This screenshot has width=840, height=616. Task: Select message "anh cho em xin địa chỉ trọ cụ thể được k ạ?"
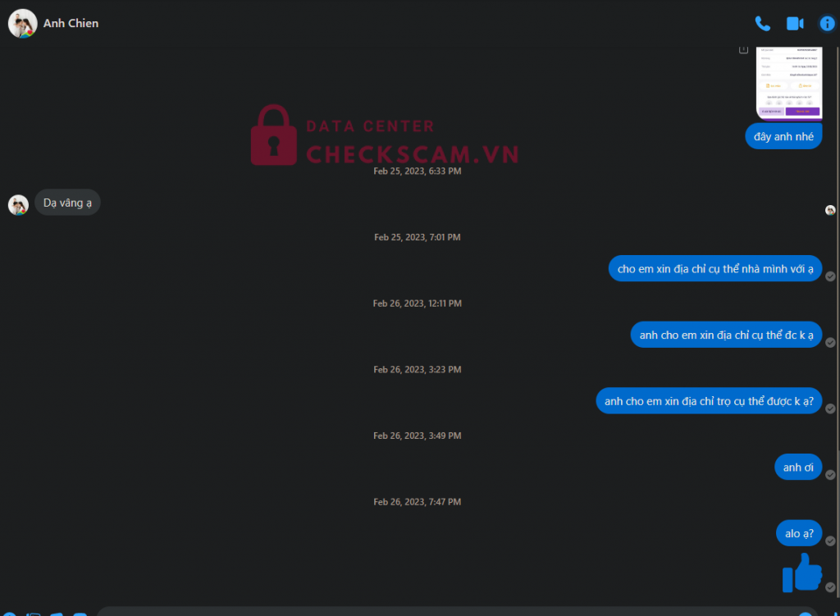click(709, 401)
